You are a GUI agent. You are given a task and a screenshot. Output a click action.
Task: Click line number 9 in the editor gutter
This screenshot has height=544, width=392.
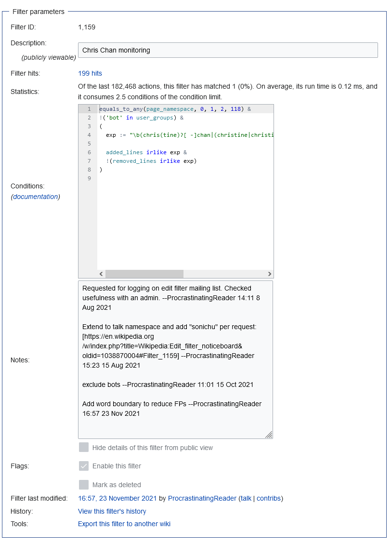(x=89, y=178)
